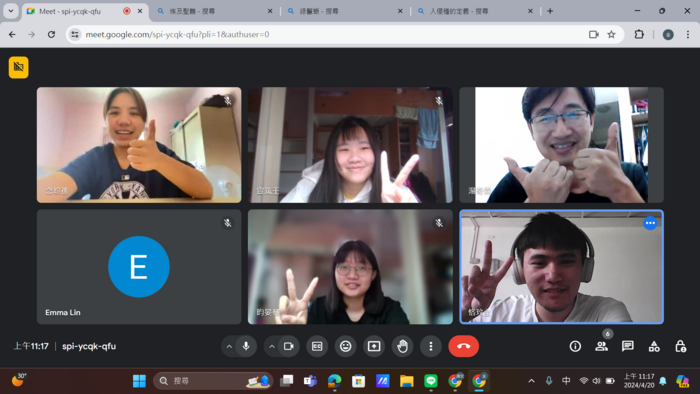Open more options three-dot menu in controls

[431, 346]
